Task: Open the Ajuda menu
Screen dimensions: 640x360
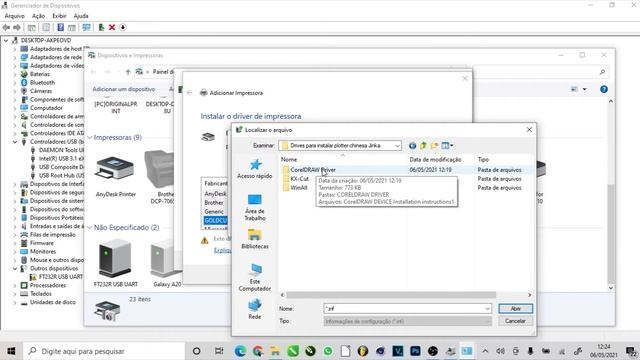Action: (x=81, y=16)
